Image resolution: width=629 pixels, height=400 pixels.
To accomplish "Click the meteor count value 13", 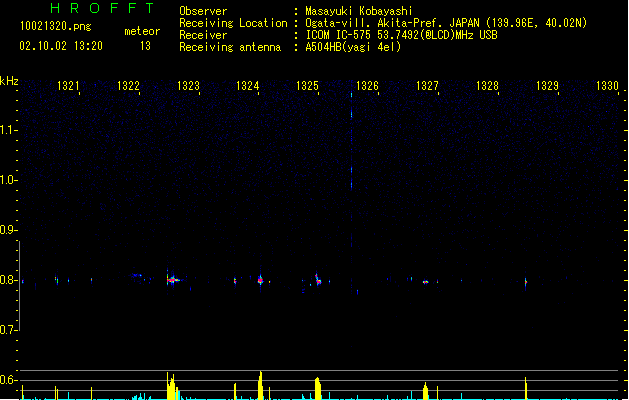I will 145,46.
